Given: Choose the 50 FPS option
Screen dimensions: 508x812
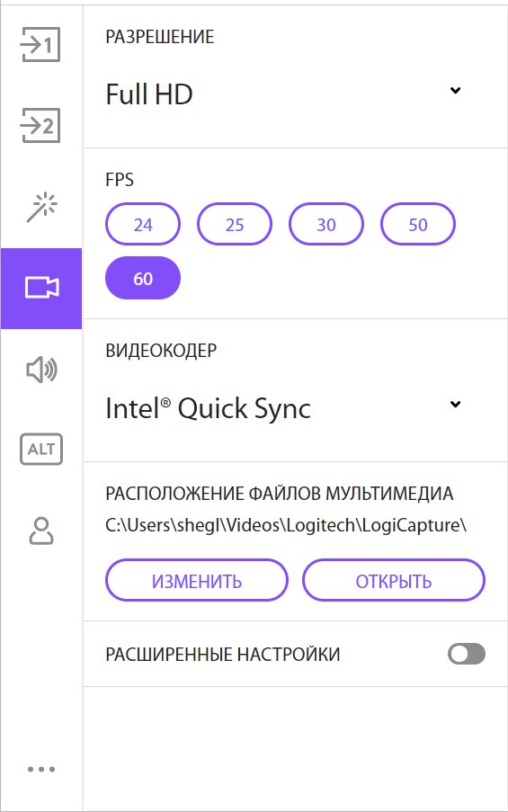Looking at the screenshot, I should click(418, 224).
